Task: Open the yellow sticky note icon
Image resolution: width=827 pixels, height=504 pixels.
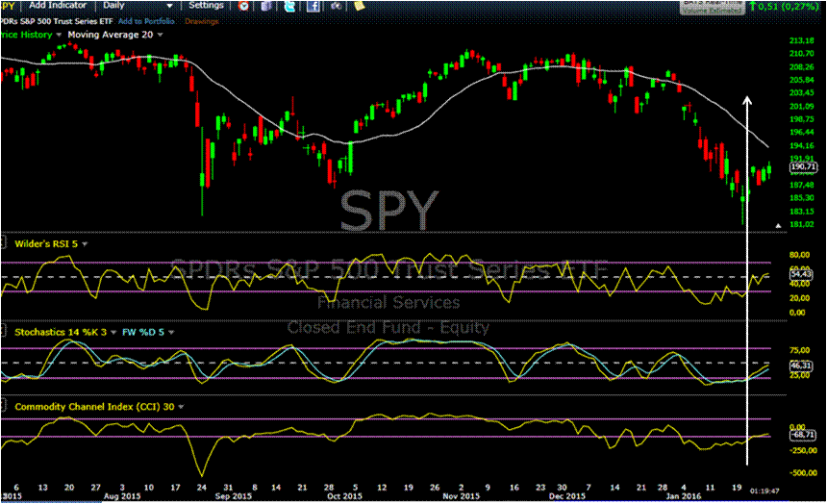Action: tap(360, 5)
